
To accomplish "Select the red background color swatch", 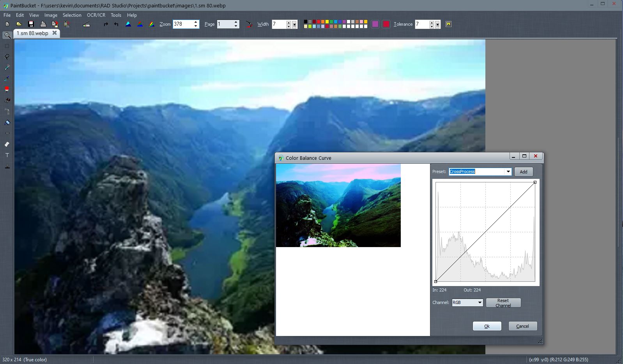I will click(386, 24).
